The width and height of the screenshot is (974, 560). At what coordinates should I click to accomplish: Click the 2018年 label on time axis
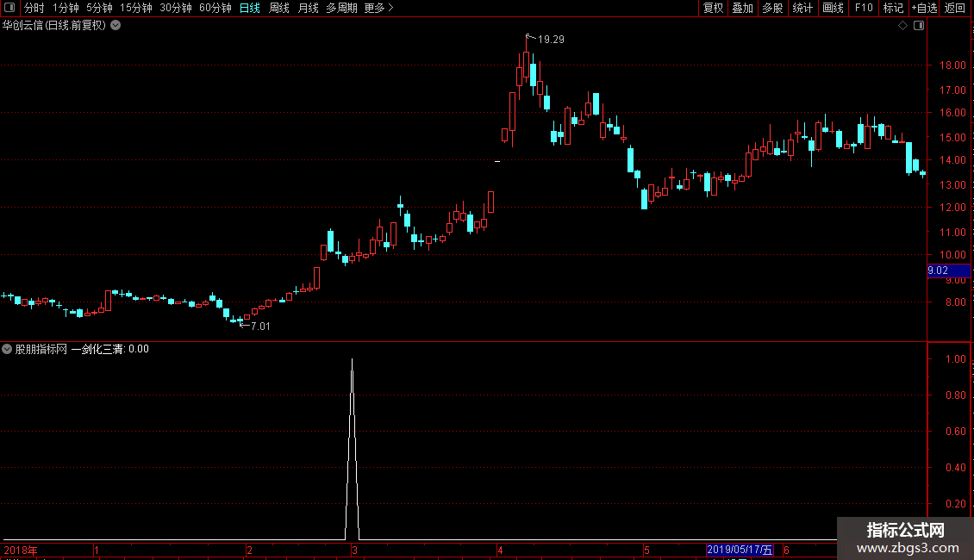pyautogui.click(x=21, y=550)
